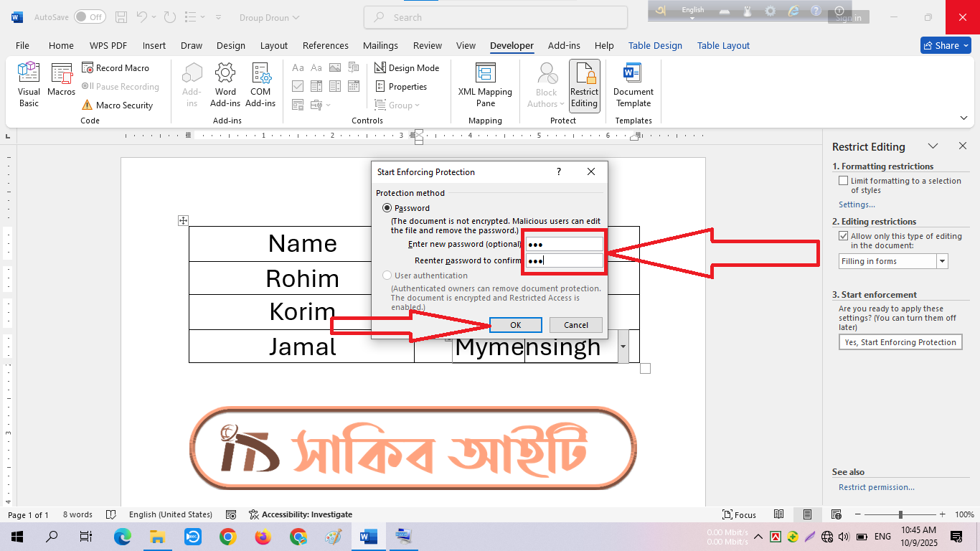The width and height of the screenshot is (980, 551).
Task: Click the Macros icon
Action: [x=62, y=80]
